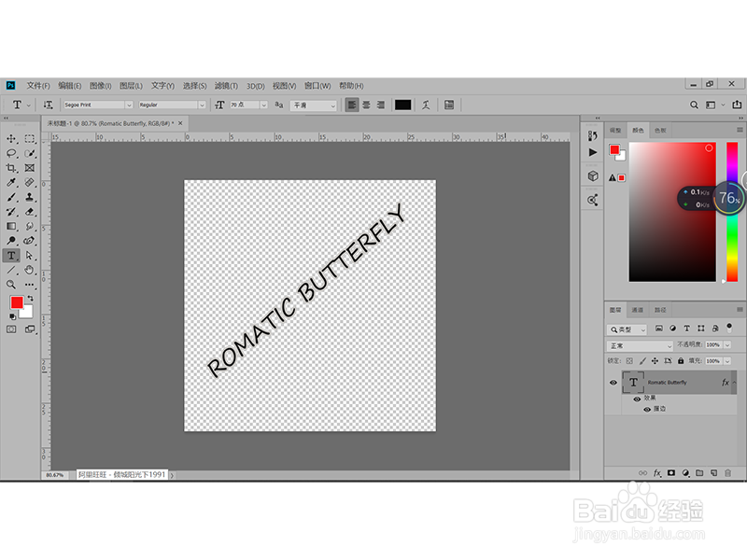
Task: Select the Frame tool
Action: click(30, 168)
